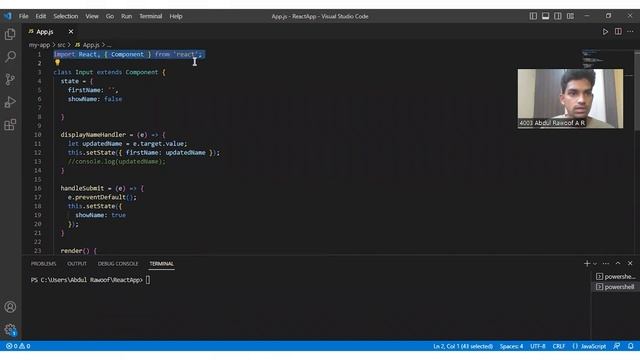This screenshot has width=640, height=360.
Task: Open the File menu
Action: pos(24,16)
